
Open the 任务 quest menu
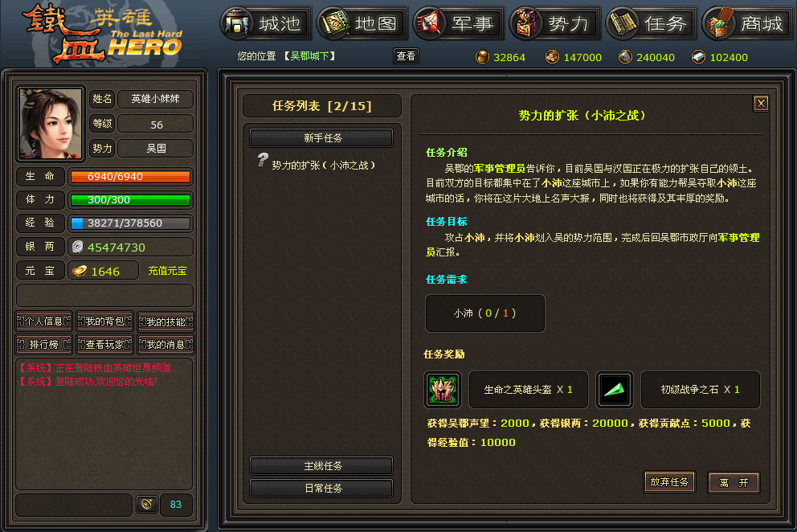pyautogui.click(x=651, y=23)
